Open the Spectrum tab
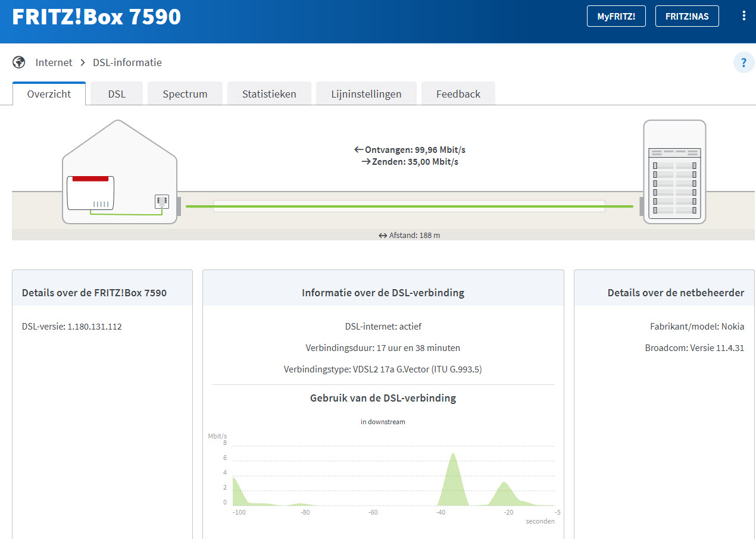756x539 pixels. 185,94
